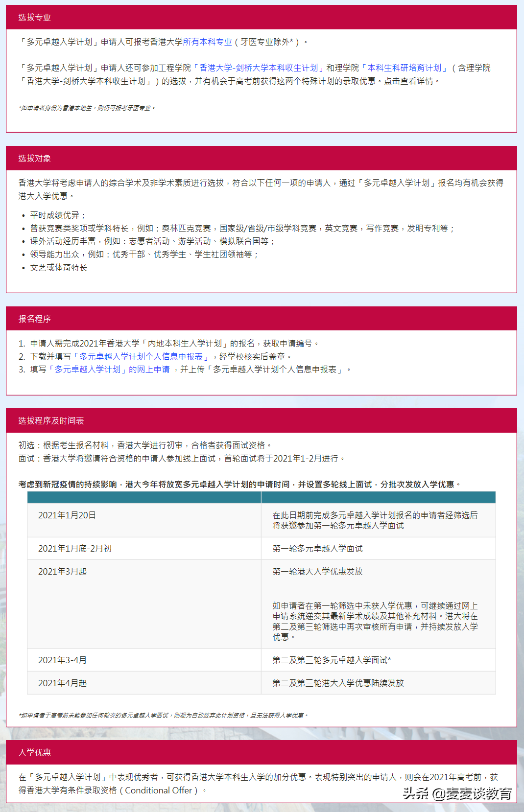Select table cell 2021年4月起
The width and height of the screenshot is (524, 812).
(144, 683)
